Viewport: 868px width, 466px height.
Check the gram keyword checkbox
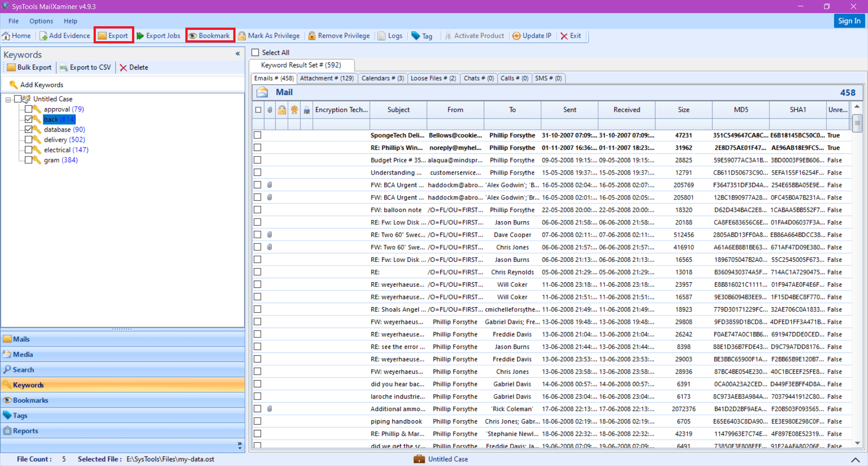tap(28, 160)
